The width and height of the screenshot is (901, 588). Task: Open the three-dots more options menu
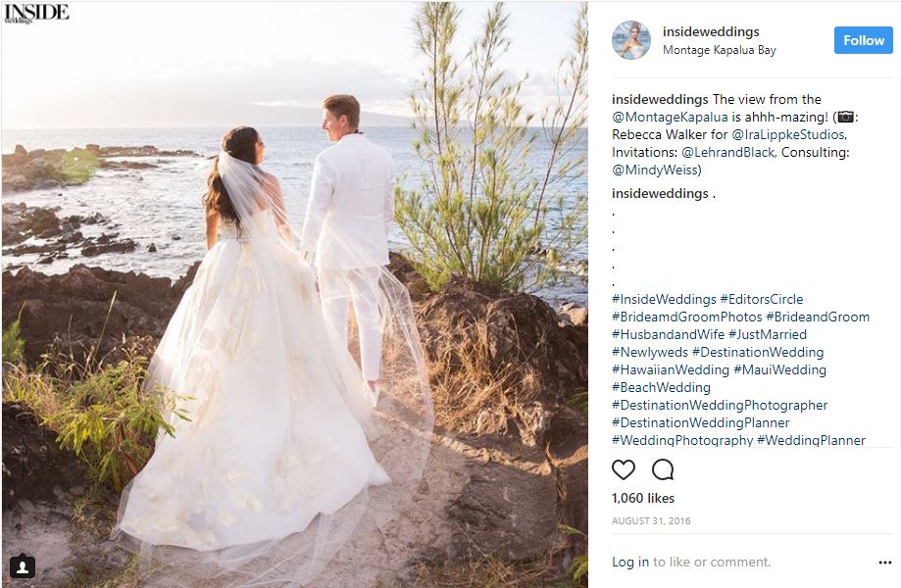point(885,563)
